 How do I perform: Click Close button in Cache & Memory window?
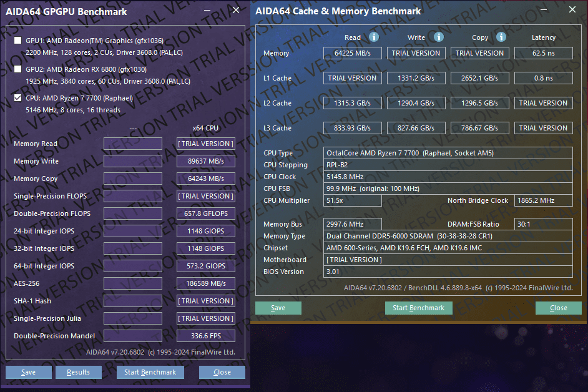(559, 308)
